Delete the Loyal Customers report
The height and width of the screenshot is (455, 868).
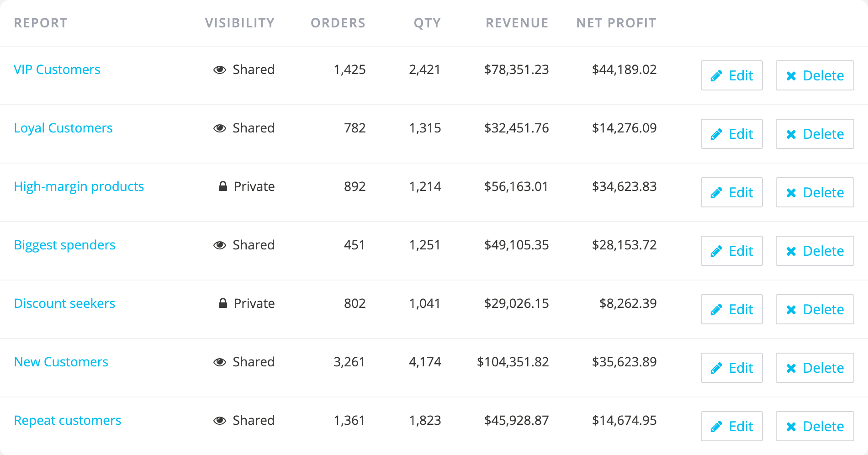815,134
